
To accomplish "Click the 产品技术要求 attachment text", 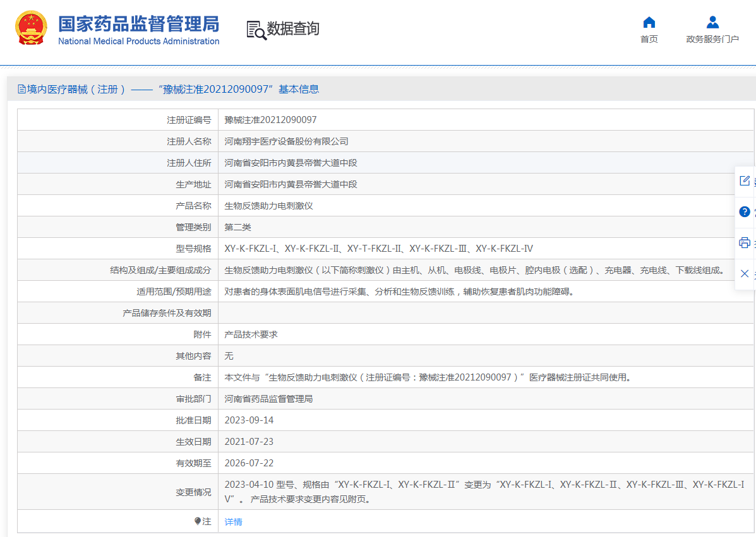I will coord(251,334).
